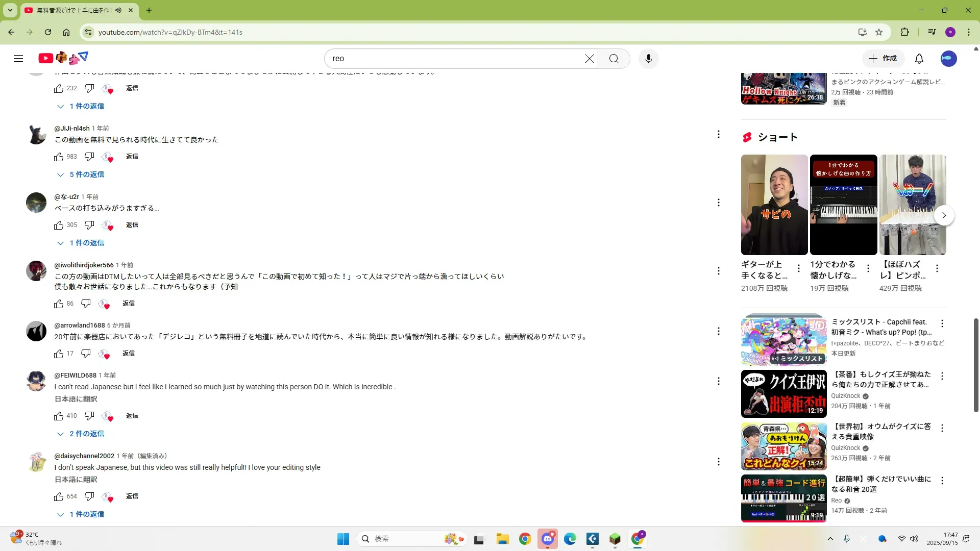Open a new browser tab
This screenshot has height=551, width=980.
point(149,10)
